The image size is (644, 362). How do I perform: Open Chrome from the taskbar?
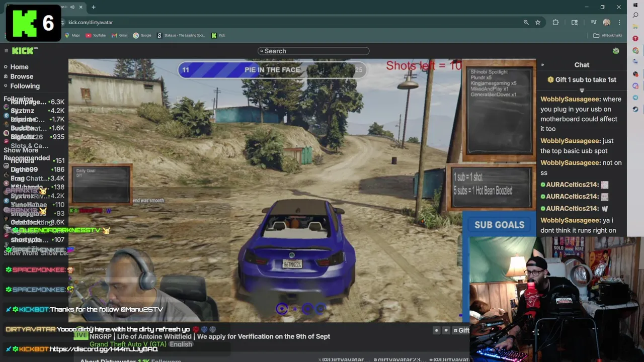(x=635, y=51)
